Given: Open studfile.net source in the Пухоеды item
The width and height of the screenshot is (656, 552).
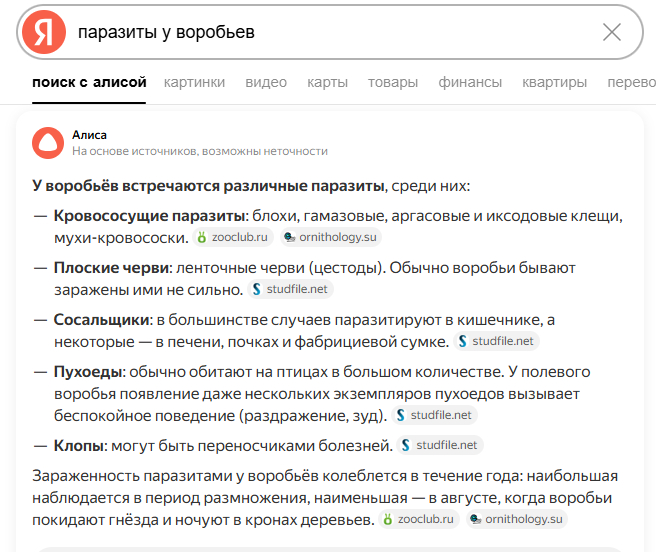Looking at the screenshot, I should click(x=435, y=415).
